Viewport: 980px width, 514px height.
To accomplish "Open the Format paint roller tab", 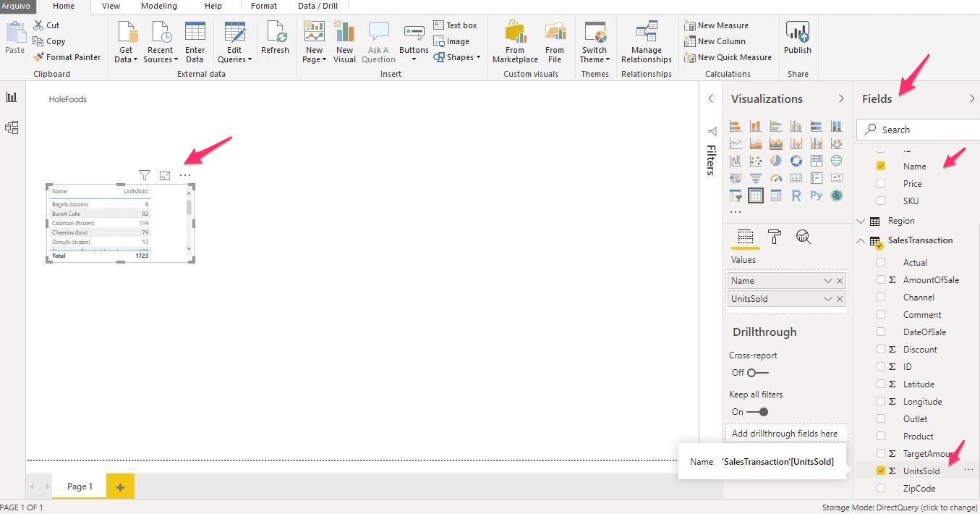I will coord(774,237).
